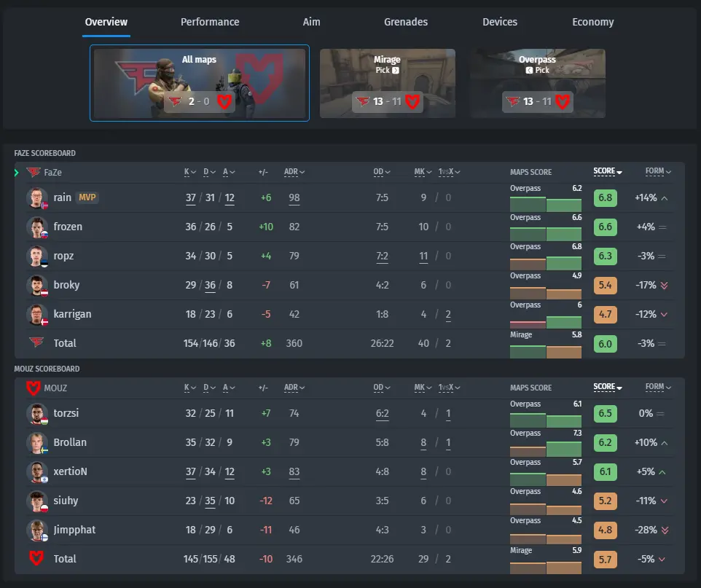Click the double-down form icon beside Jimpphat's -28%
The width and height of the screenshot is (701, 588).
(x=665, y=530)
